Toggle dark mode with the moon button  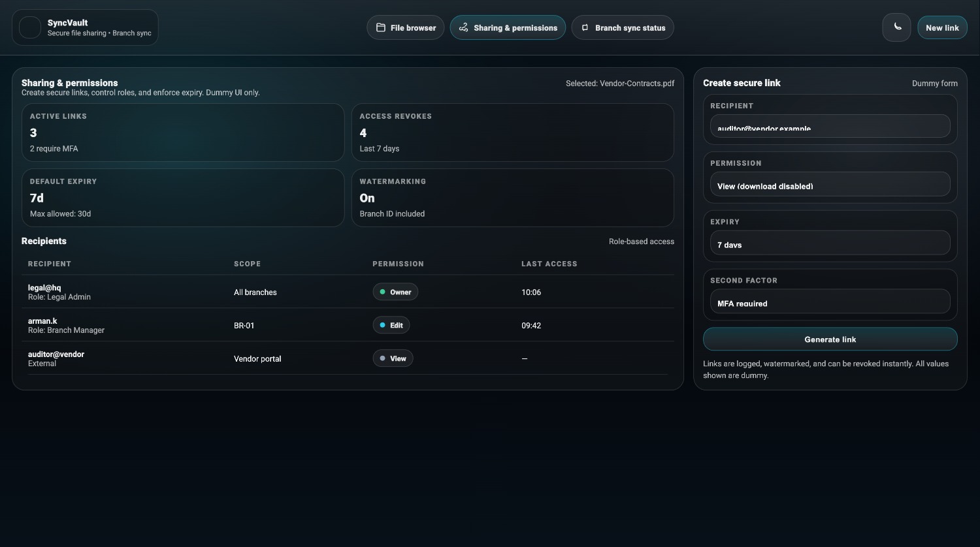(896, 27)
